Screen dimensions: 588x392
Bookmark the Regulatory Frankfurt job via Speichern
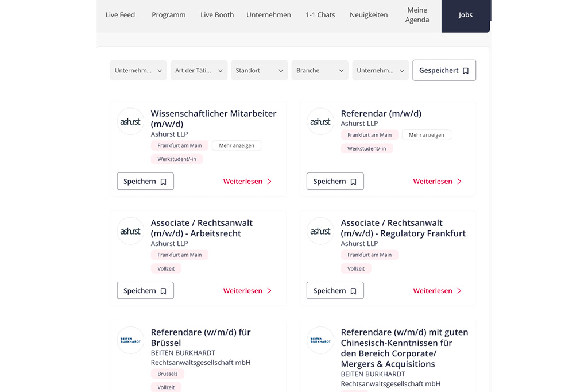335,290
